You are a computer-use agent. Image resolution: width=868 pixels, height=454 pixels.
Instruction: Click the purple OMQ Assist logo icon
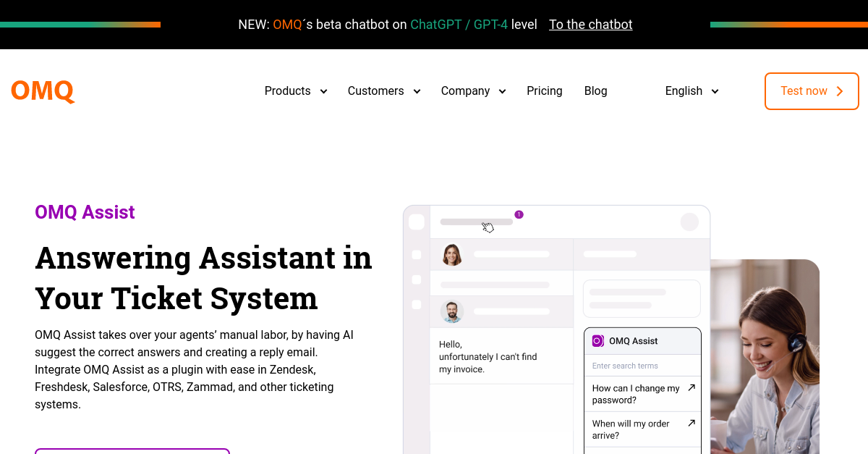coord(598,341)
